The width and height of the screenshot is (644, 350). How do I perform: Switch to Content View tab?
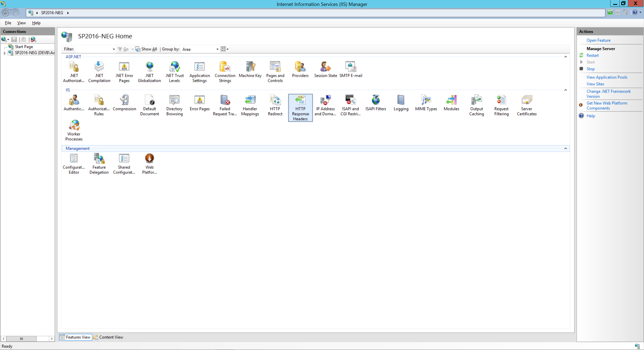pyautogui.click(x=108, y=337)
